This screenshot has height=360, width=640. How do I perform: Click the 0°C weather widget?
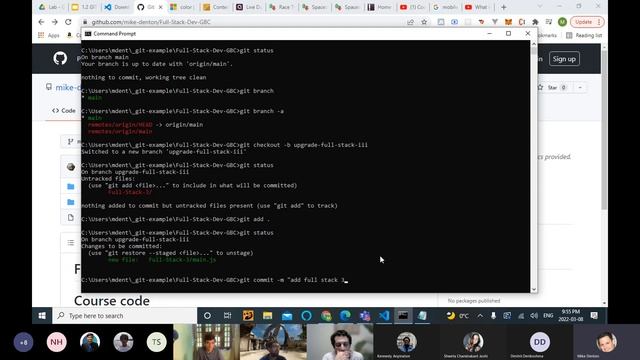pyautogui.click(x=458, y=316)
